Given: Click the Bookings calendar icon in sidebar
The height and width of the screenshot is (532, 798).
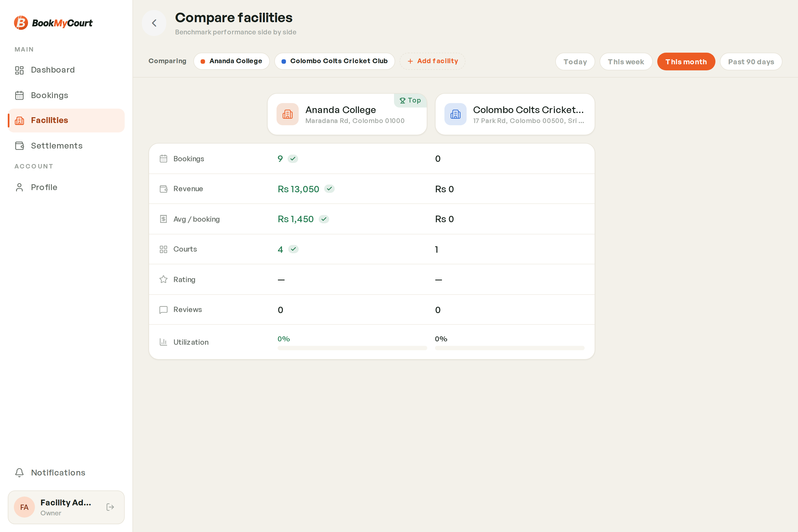Looking at the screenshot, I should click(x=19, y=96).
